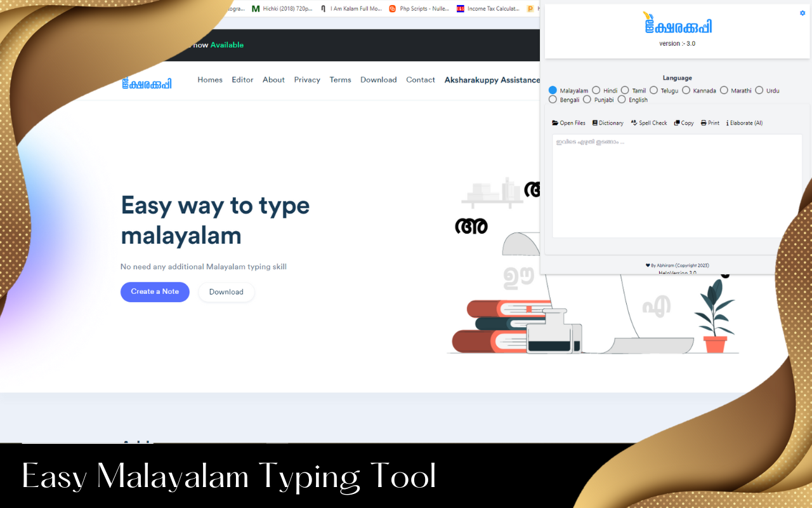
Task: Click Open Files in the popup toolbar
Action: pos(569,123)
